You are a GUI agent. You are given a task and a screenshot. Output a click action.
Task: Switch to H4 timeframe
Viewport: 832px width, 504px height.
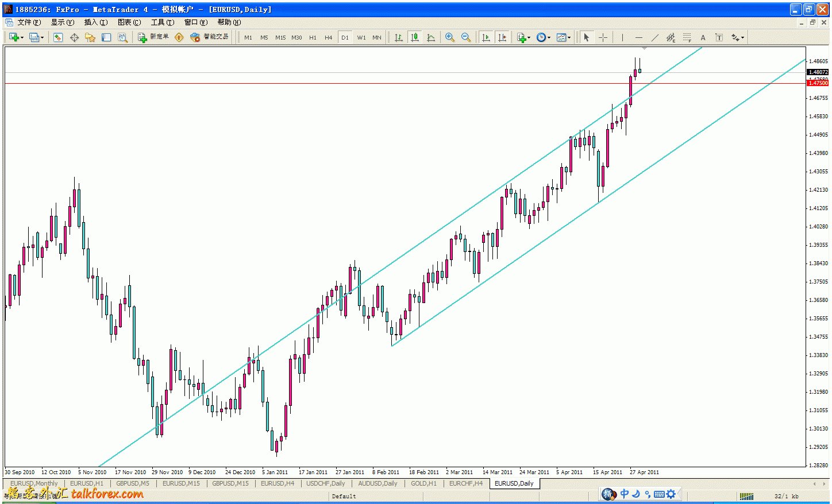click(x=329, y=37)
